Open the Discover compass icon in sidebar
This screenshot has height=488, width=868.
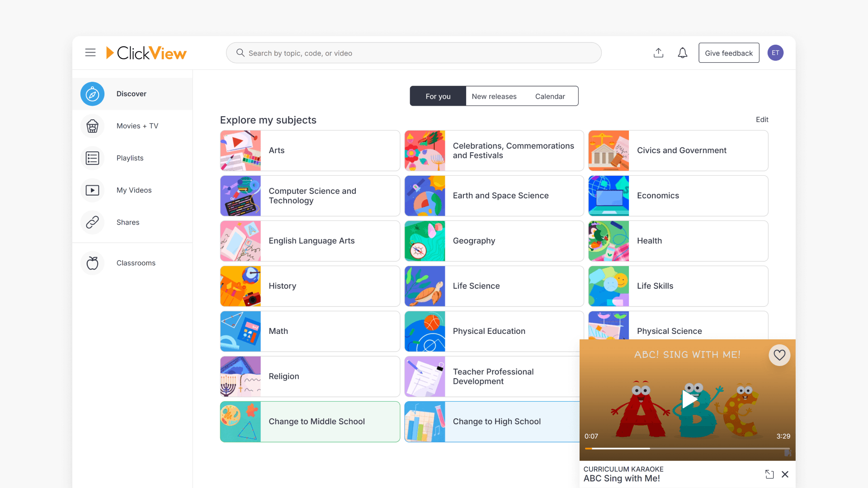[92, 94]
